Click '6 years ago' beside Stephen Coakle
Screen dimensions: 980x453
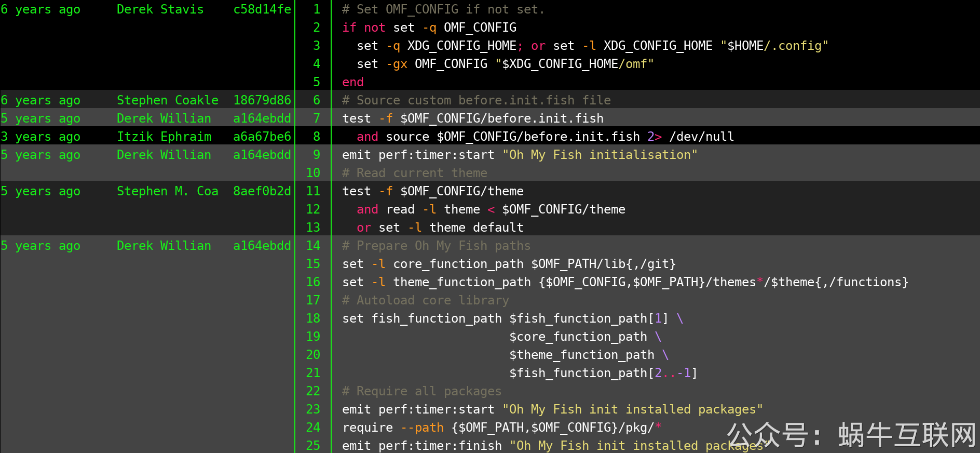tap(40, 100)
